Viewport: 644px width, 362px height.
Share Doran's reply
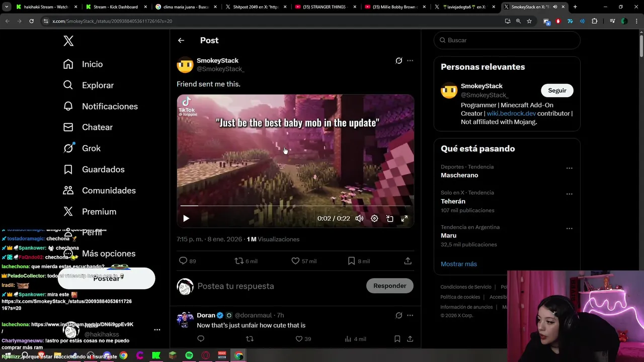(x=410, y=339)
